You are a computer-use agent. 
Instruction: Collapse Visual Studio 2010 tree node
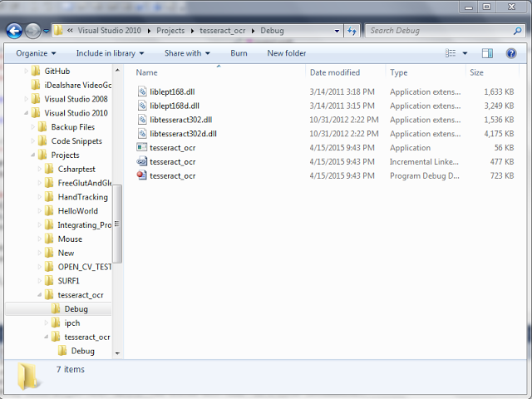point(26,113)
